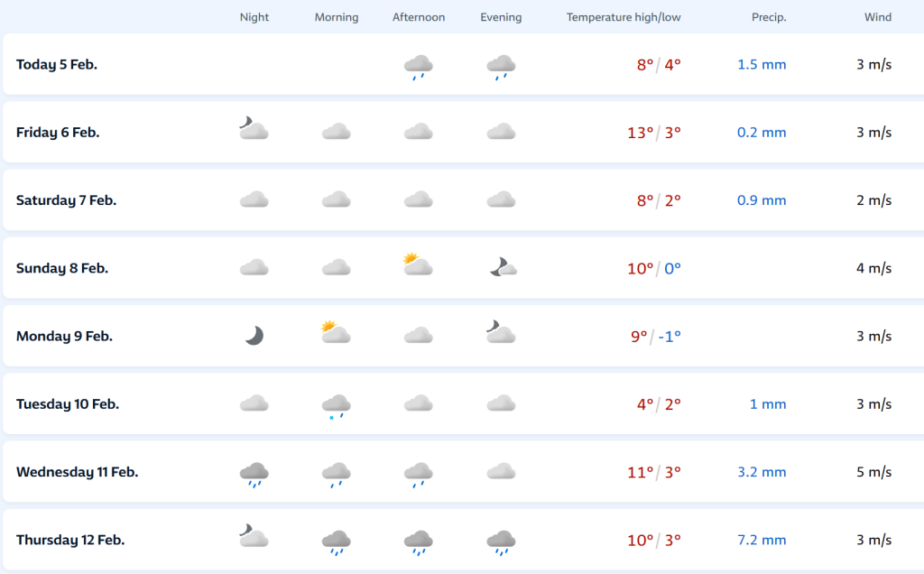This screenshot has height=574, width=924.
Task: Click the Precip. column header
Action: click(769, 17)
